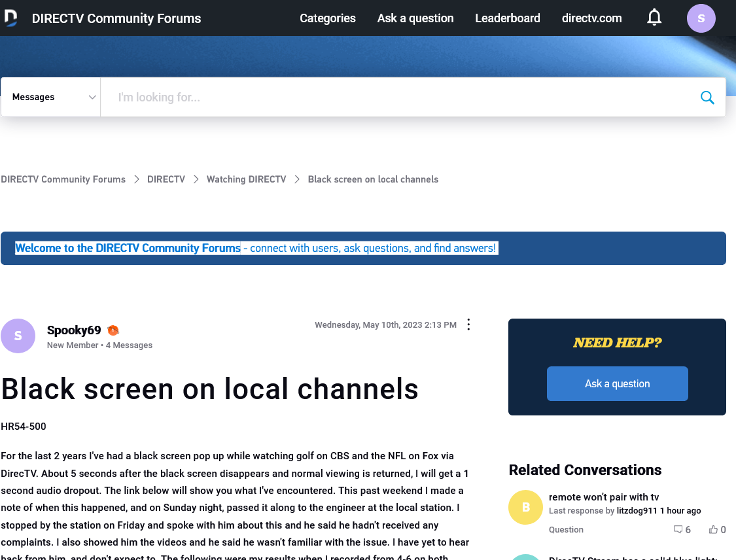Expand breadcrumb item DIRECTV Community Forums
The width and height of the screenshot is (736, 560).
tap(63, 179)
